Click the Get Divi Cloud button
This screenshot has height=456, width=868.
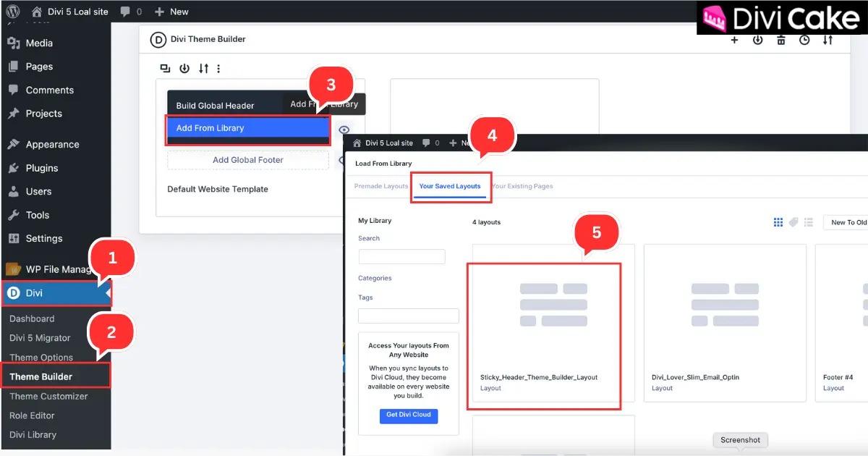(409, 415)
